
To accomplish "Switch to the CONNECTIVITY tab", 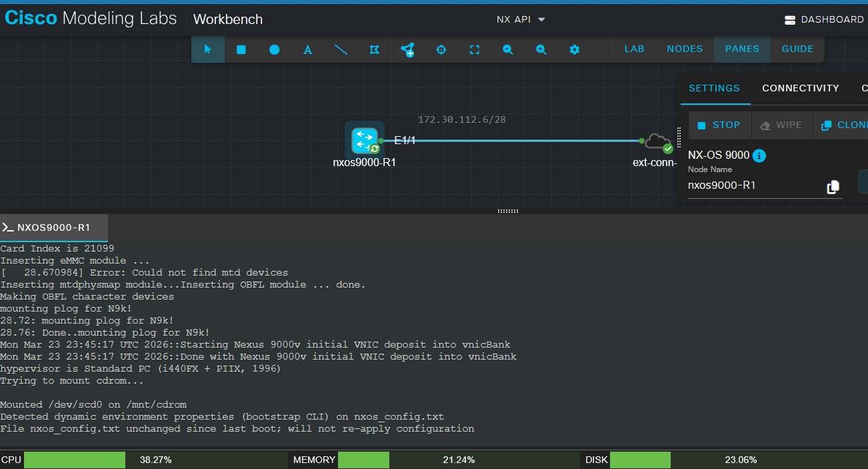I will 800,88.
